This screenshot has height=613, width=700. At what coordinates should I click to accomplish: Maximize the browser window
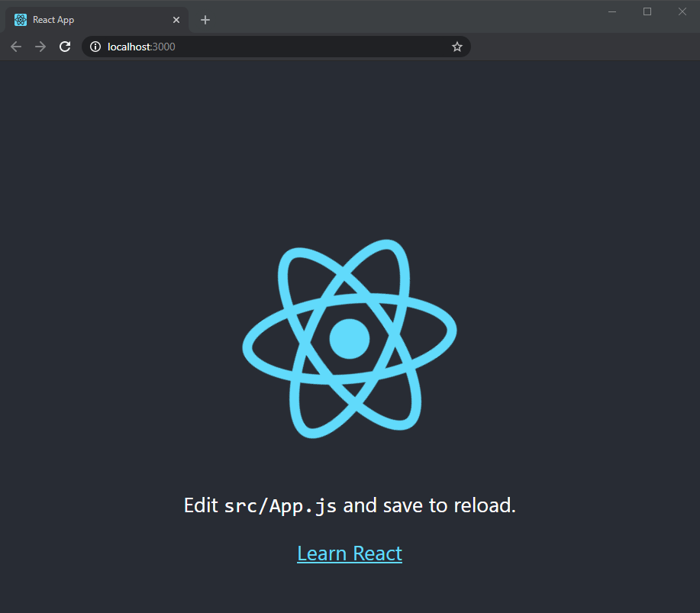tap(647, 11)
